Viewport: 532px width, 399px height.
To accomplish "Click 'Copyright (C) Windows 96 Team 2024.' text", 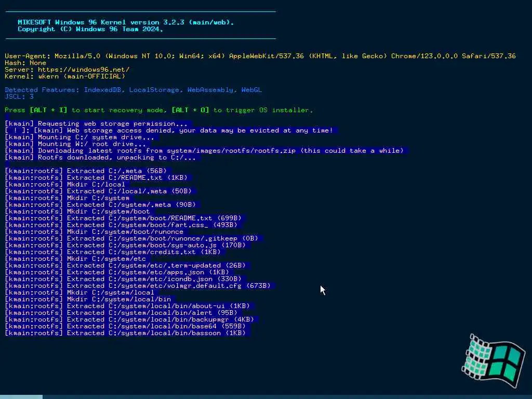I will click(90, 29).
